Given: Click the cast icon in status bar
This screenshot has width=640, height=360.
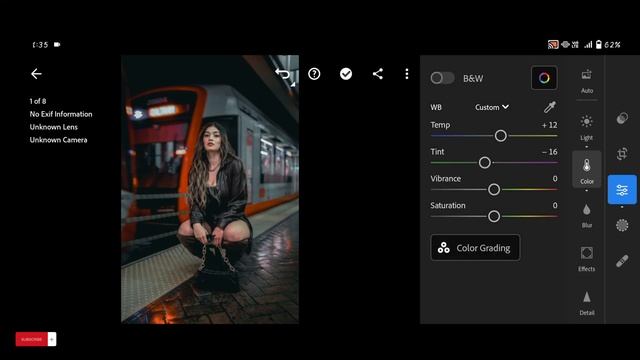Looking at the screenshot, I should 553,44.
